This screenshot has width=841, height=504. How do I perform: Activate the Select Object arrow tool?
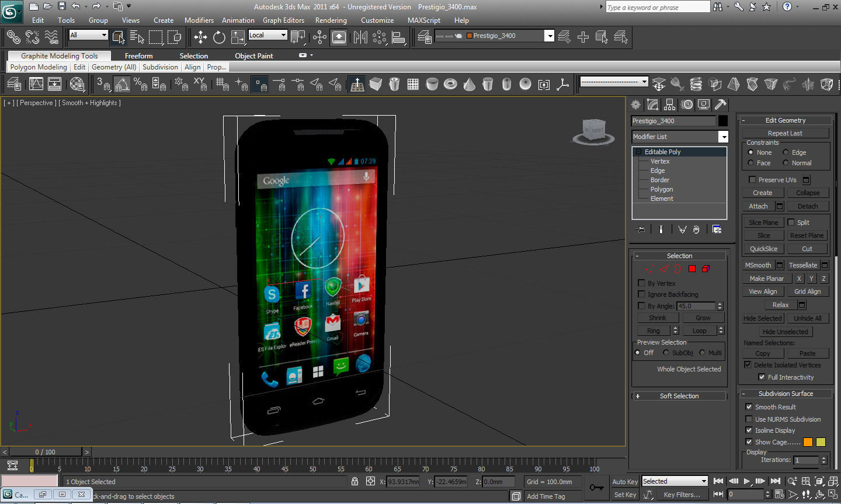pyautogui.click(x=119, y=37)
